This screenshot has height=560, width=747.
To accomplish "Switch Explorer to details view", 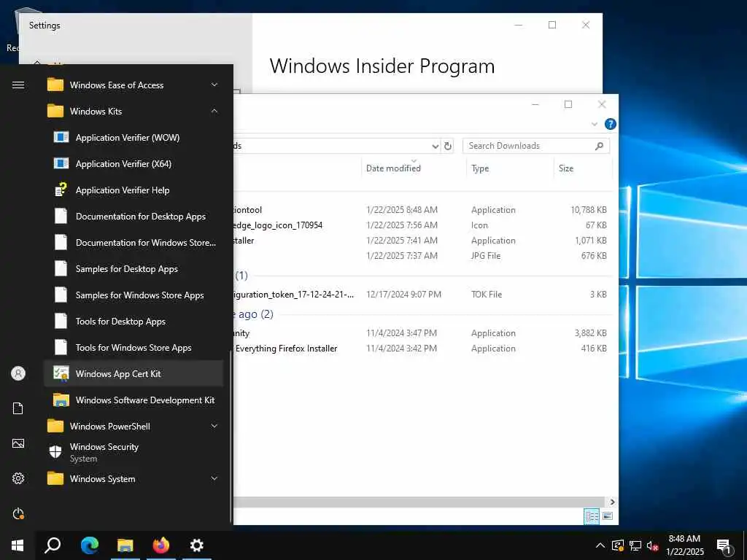I will [x=592, y=516].
